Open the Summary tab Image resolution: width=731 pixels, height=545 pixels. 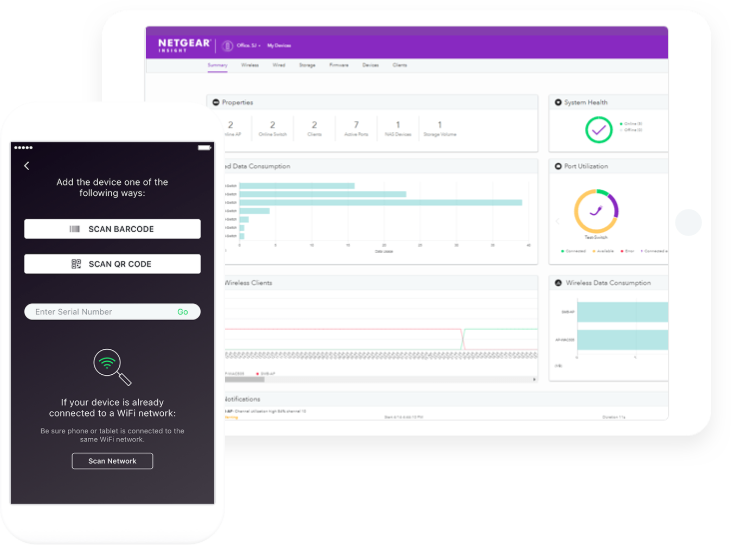point(217,65)
